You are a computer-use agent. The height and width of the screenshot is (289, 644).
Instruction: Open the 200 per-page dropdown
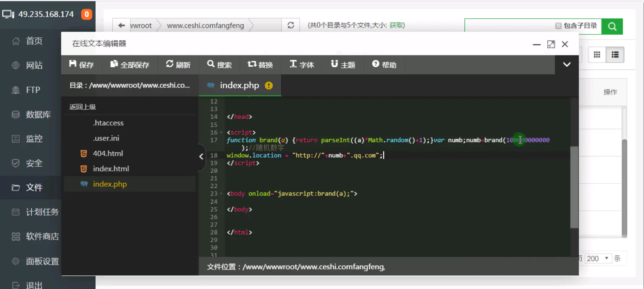[598, 258]
